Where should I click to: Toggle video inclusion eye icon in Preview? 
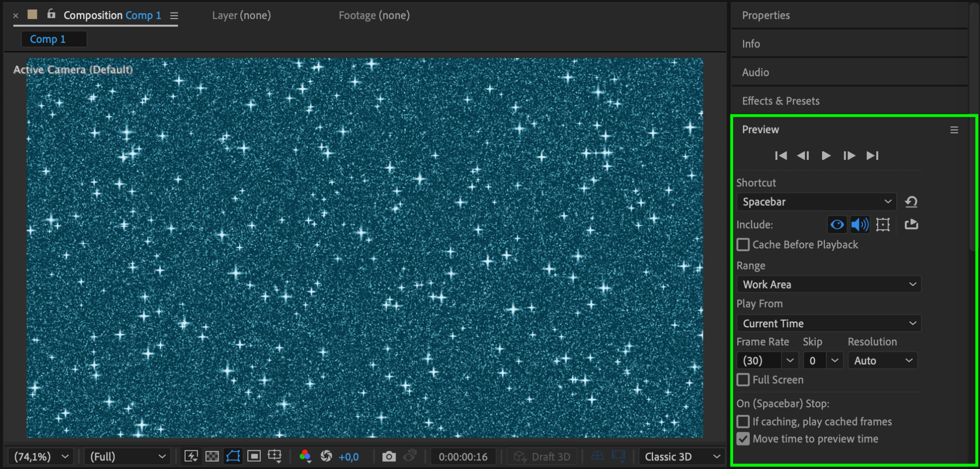pos(837,224)
